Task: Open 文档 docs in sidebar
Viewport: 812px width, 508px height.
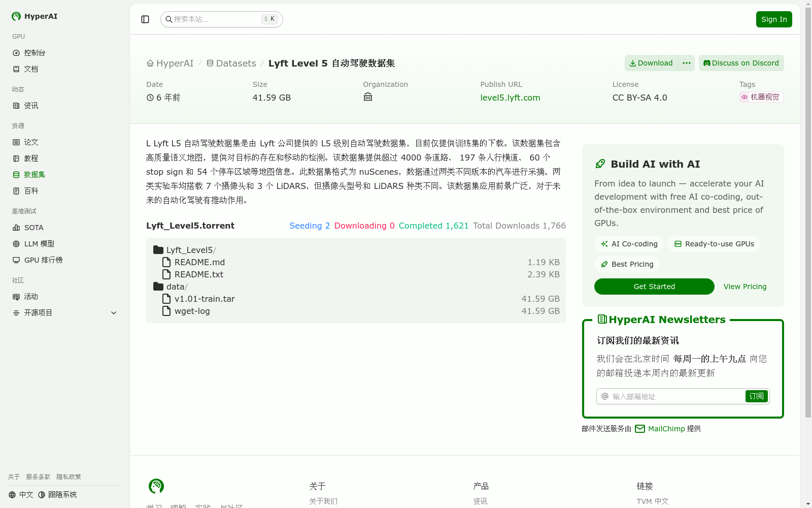Action: click(x=64, y=69)
